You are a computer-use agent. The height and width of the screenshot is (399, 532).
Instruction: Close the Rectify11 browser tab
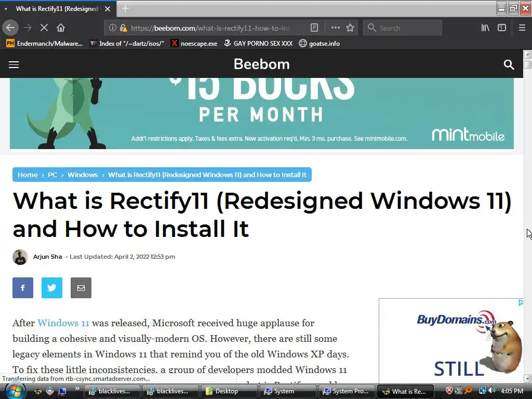tap(108, 9)
